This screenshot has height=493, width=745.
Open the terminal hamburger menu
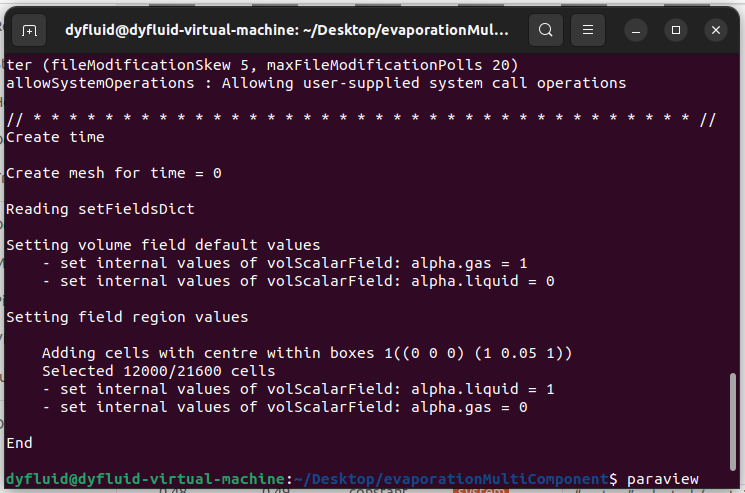(588, 30)
